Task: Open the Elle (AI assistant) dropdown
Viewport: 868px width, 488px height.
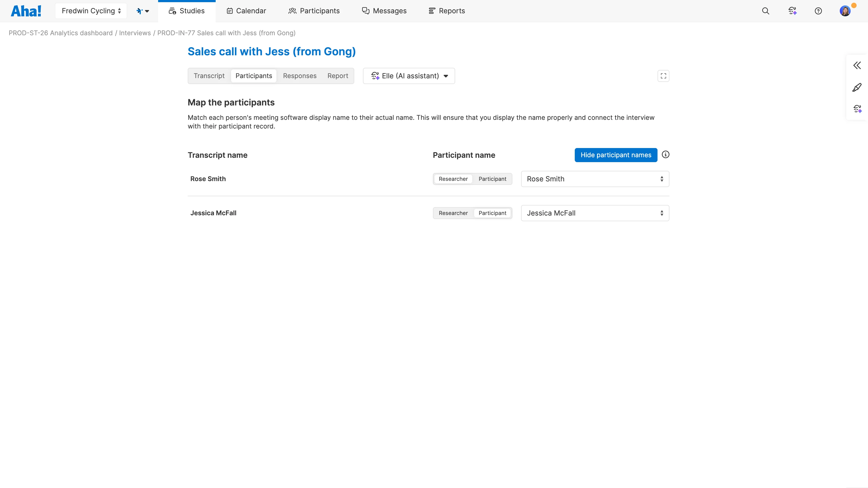Action: pyautogui.click(x=409, y=76)
